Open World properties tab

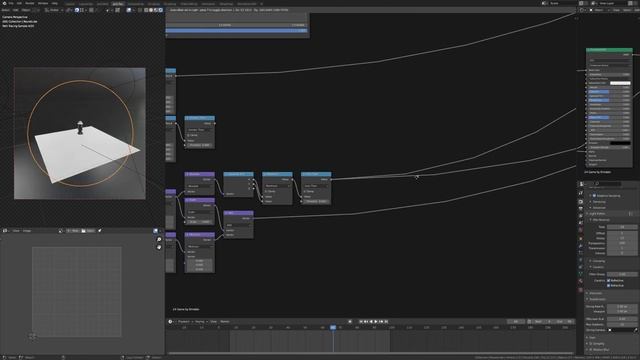point(581,230)
